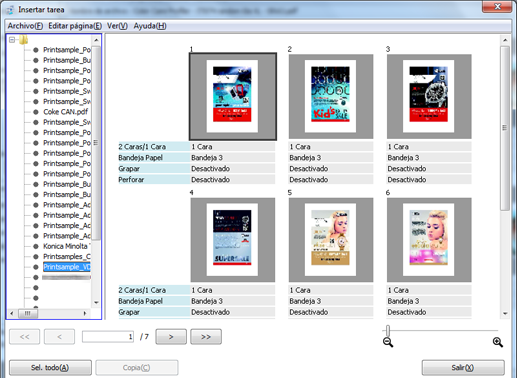Select page 3 thumbnail with watch poster

coord(429,96)
